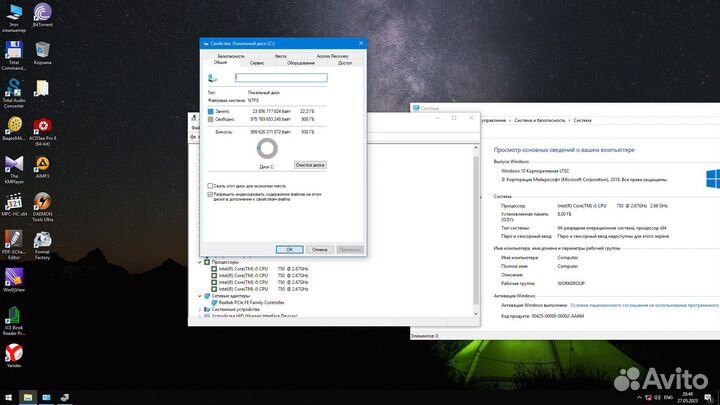Open the license agreement terms link

point(645,305)
